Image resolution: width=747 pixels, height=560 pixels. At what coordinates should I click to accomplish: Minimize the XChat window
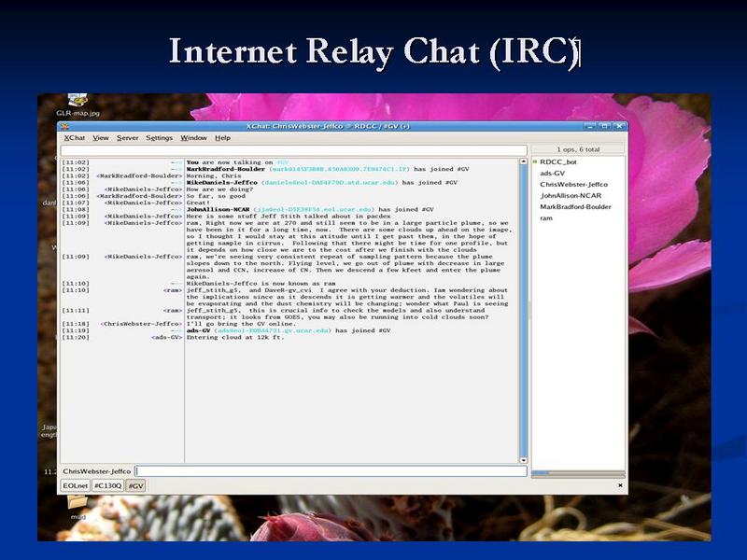click(x=590, y=126)
